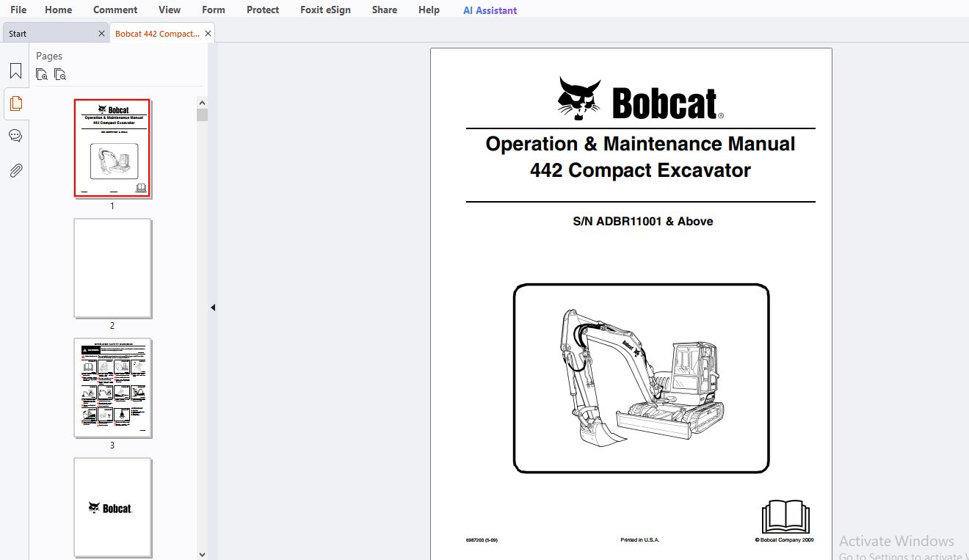
Task: Open the Comment ribbon tab
Action: [115, 10]
